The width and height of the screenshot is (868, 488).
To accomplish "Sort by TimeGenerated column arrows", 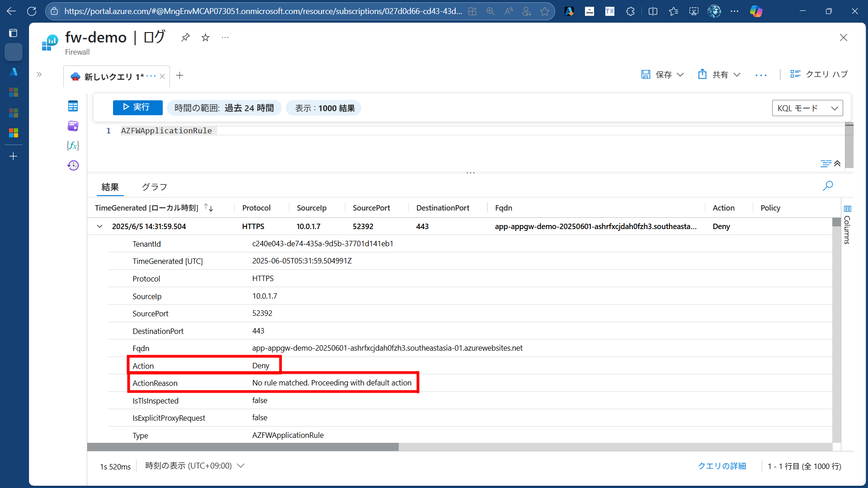I will click(208, 207).
